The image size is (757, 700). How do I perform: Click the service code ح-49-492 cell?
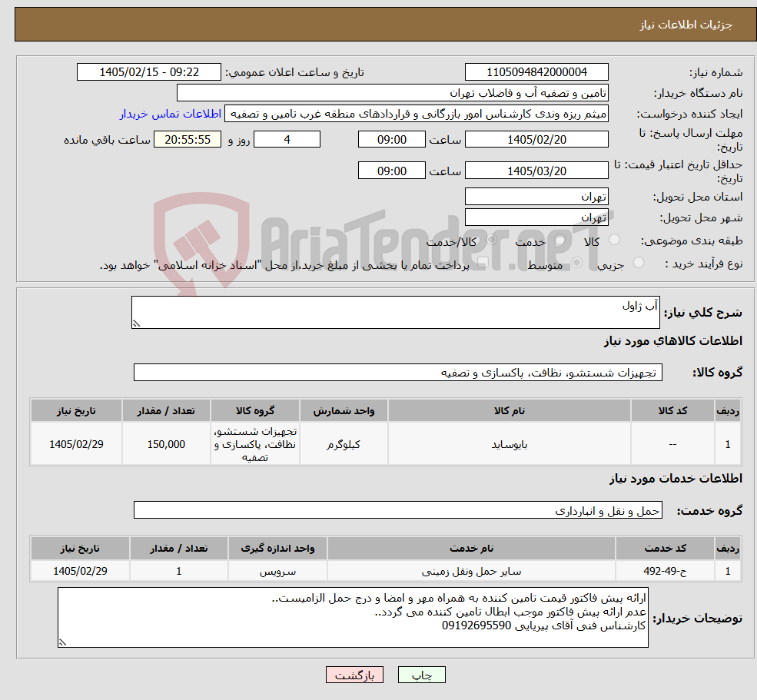pos(665,571)
